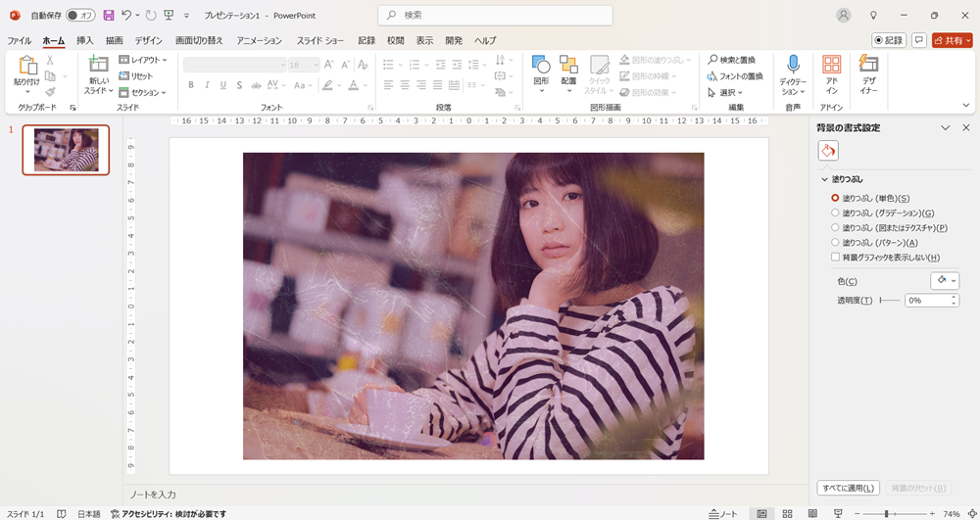
Task: Close the 背景の書式設定 pane
Action: (966, 128)
